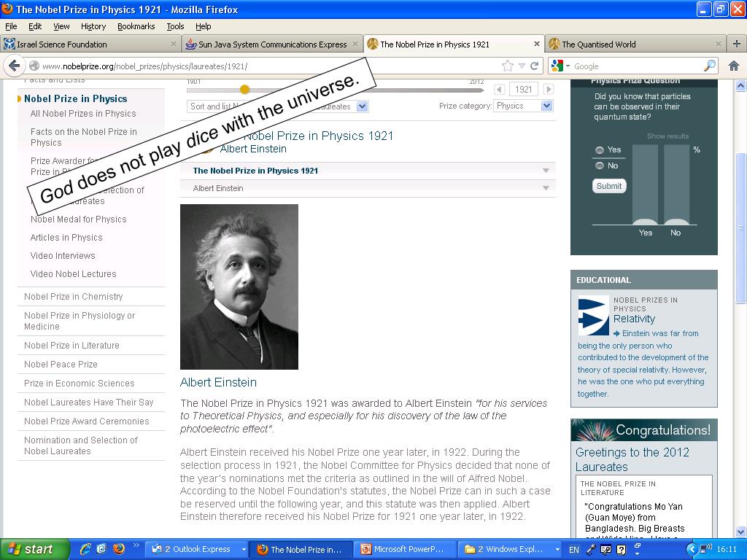Open the search engine selector Google icon
The width and height of the screenshot is (747, 560).
(557, 66)
